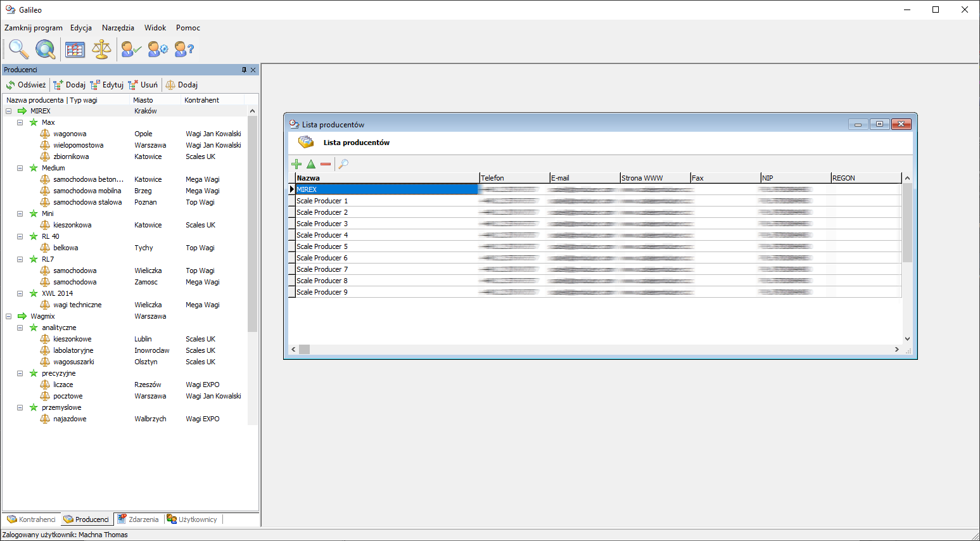Image resolution: width=980 pixels, height=541 pixels.
Task: Collapse the MIREX producer tree node
Action: (9, 111)
